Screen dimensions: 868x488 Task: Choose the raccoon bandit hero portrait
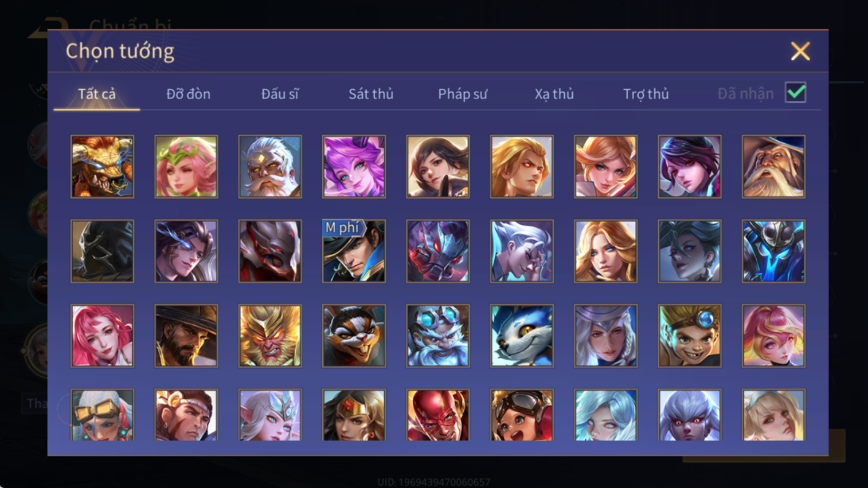[x=354, y=336]
